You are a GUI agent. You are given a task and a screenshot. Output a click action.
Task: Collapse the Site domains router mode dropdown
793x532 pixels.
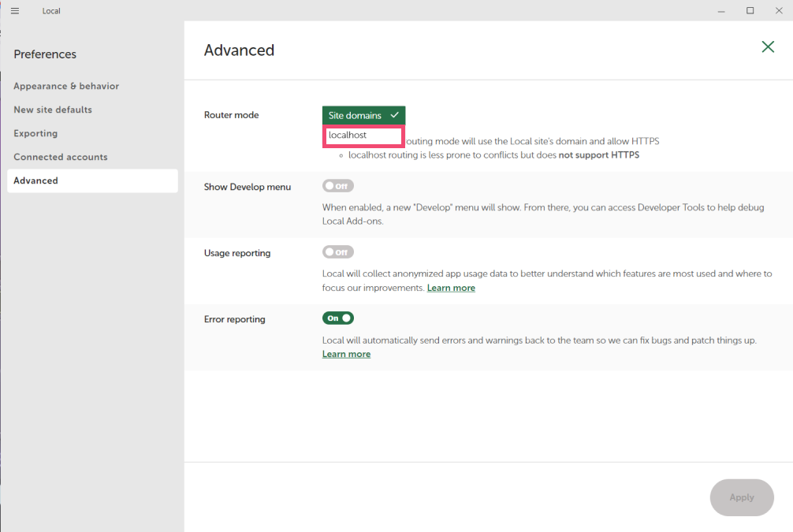tap(363, 115)
